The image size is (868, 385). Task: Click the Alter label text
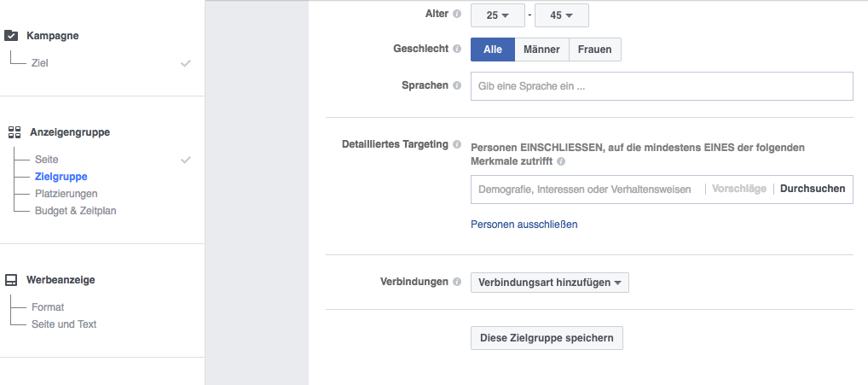[x=437, y=14]
